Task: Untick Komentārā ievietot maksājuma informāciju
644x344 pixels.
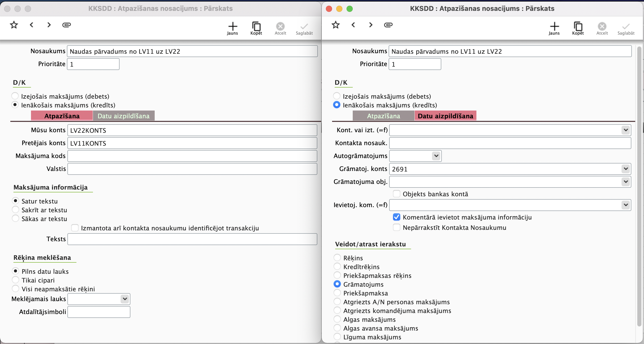Action: [397, 217]
